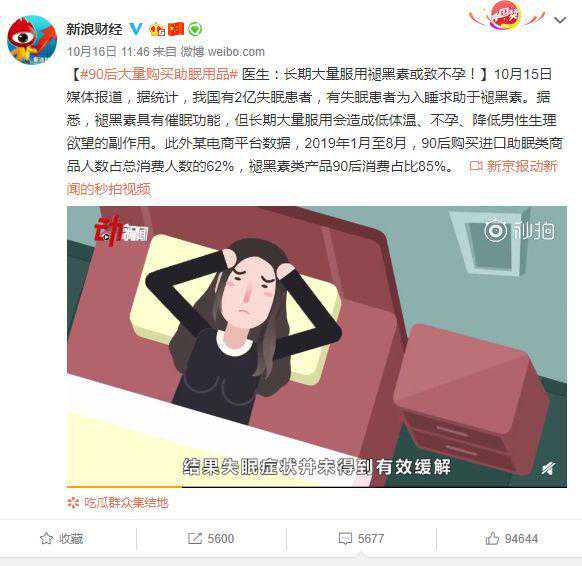Click the 秒拍 watermark logo on video
This screenshot has height=566, width=582.
pos(519,230)
